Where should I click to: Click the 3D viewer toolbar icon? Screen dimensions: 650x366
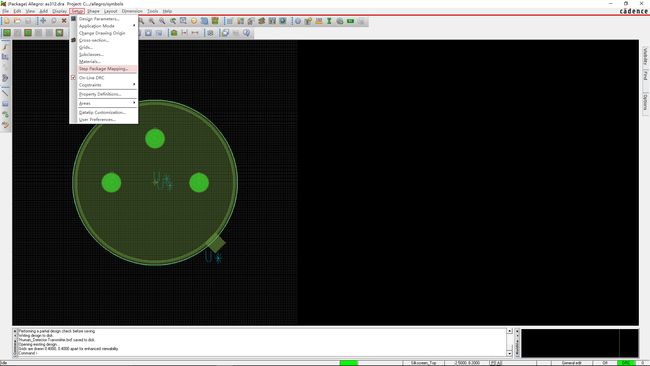coord(225,32)
